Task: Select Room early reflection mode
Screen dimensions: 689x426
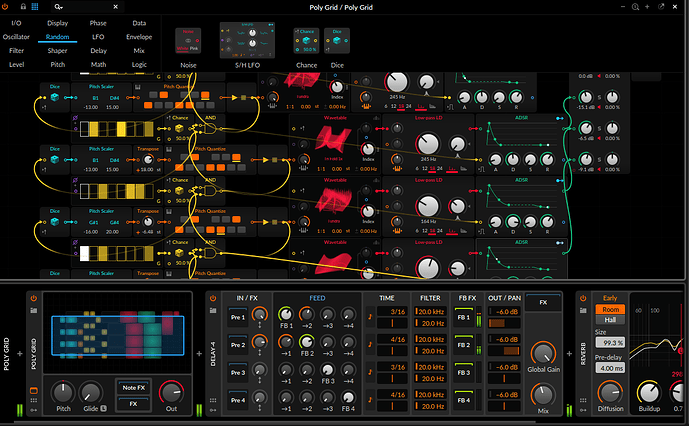Action: (x=610, y=309)
